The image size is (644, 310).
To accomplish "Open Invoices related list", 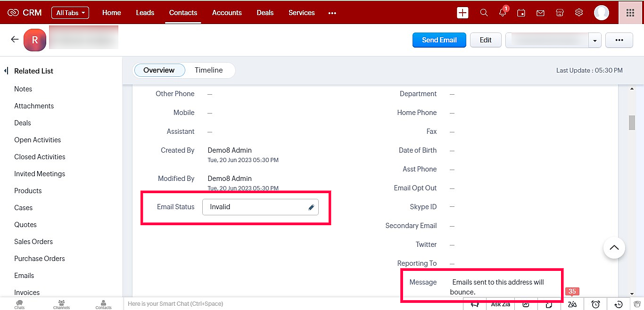I will (27, 293).
